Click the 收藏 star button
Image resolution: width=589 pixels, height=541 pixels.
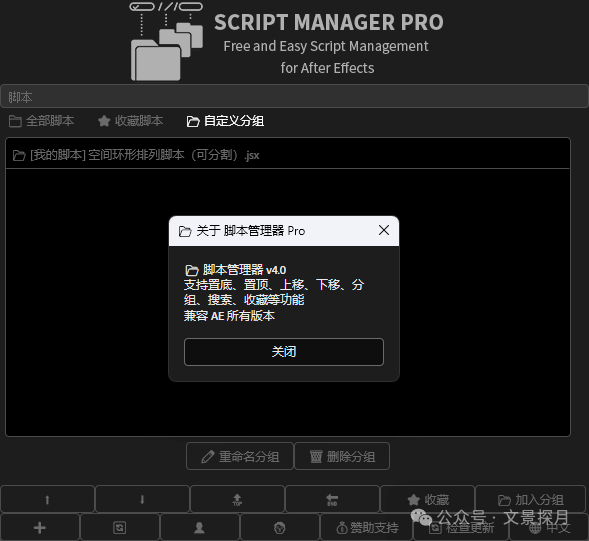[428, 499]
